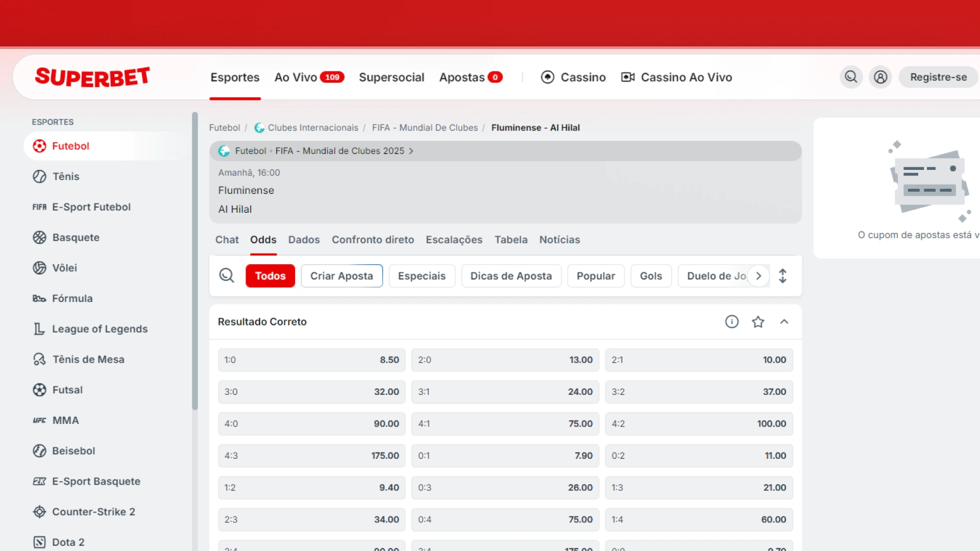The height and width of the screenshot is (551, 980).
Task: Switch to the Dados tab
Action: click(x=304, y=240)
